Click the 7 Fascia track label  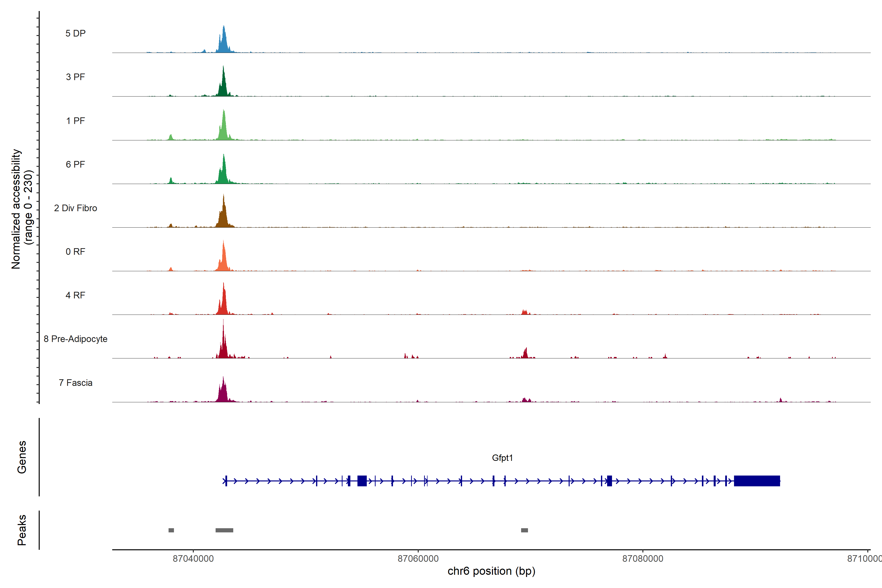[x=75, y=382]
